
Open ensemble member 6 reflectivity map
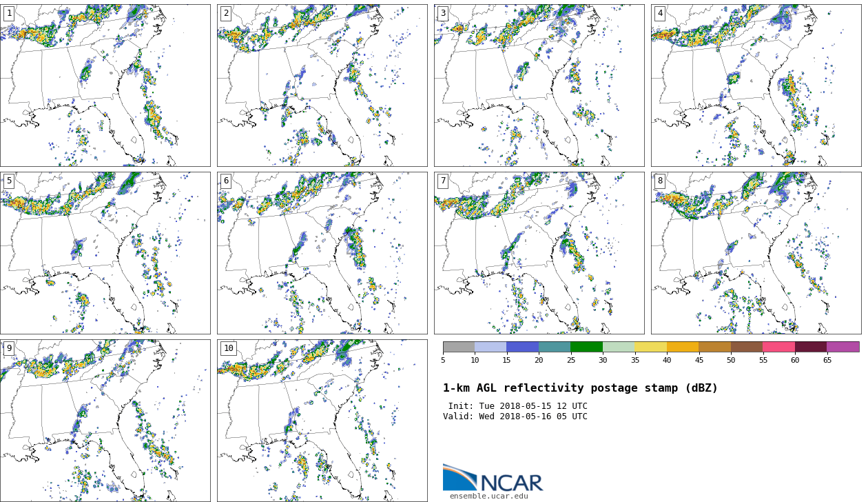[322, 253]
